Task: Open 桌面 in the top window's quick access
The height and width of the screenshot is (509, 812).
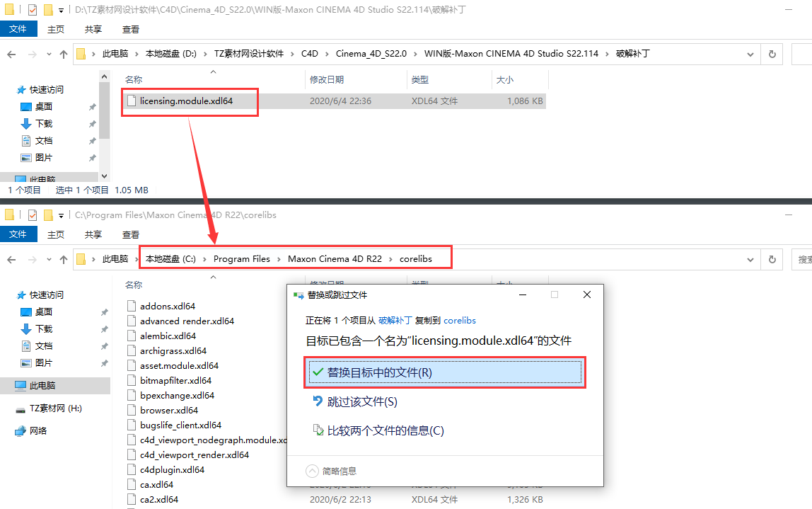Action: (x=44, y=107)
